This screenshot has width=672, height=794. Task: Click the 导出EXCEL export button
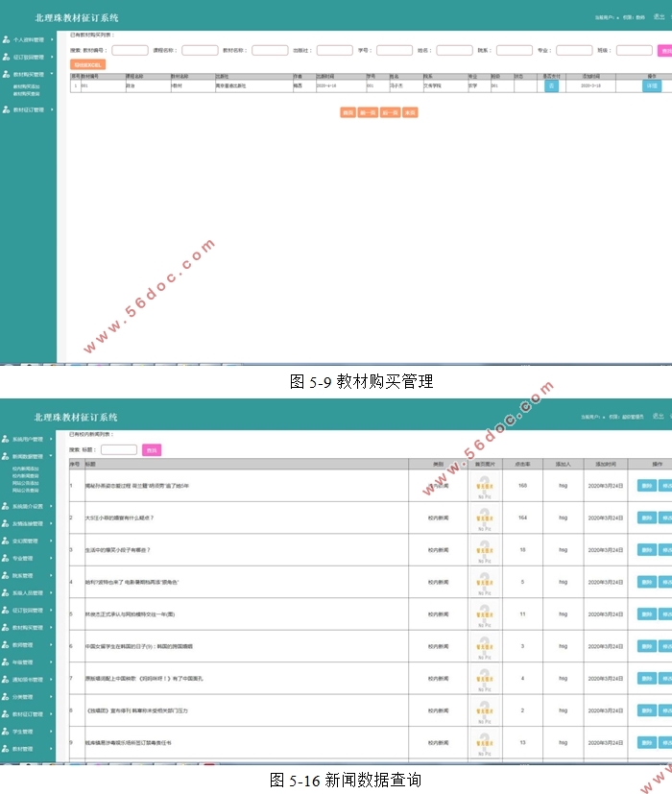(x=87, y=65)
